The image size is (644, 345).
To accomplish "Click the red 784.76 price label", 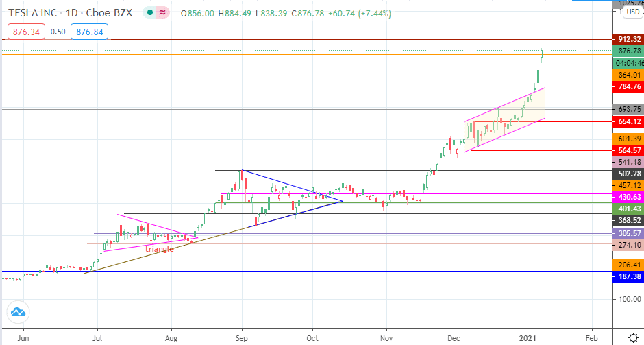I will click(x=628, y=86).
